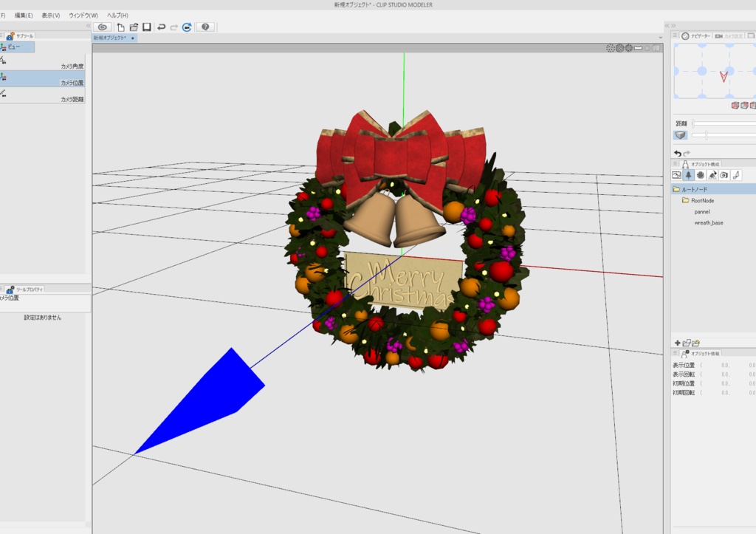Open a file with the folder toolbar icon
This screenshot has height=534, width=756.
(x=134, y=27)
